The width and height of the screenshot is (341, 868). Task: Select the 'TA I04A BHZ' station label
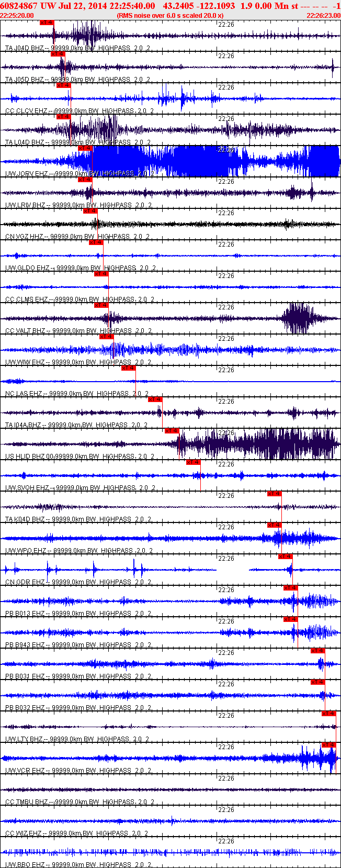pos(24,425)
